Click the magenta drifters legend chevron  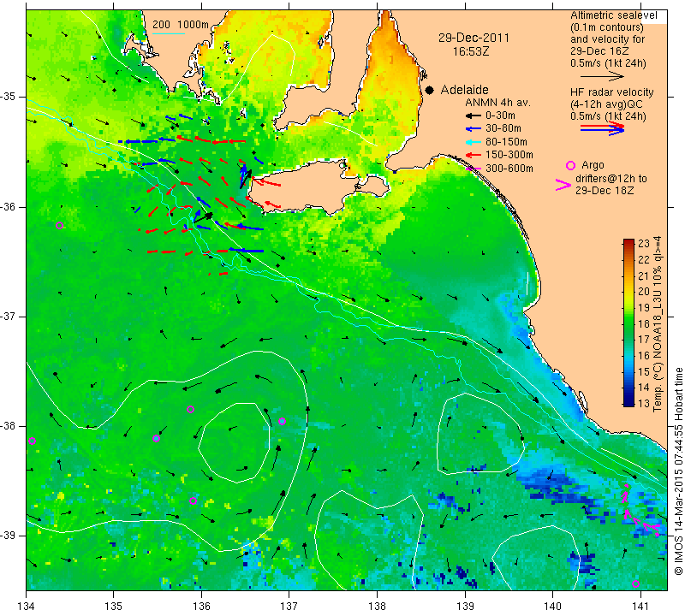click(563, 185)
